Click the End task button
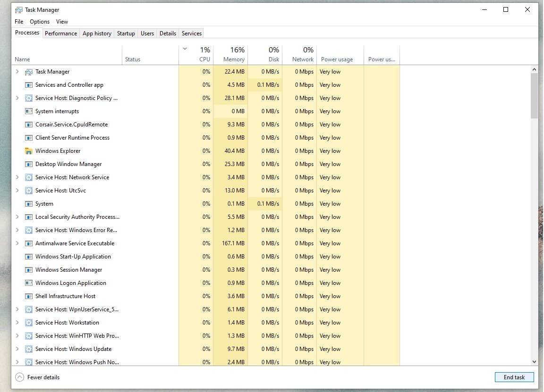Screen dimensions: 544x392 [x=514, y=377]
